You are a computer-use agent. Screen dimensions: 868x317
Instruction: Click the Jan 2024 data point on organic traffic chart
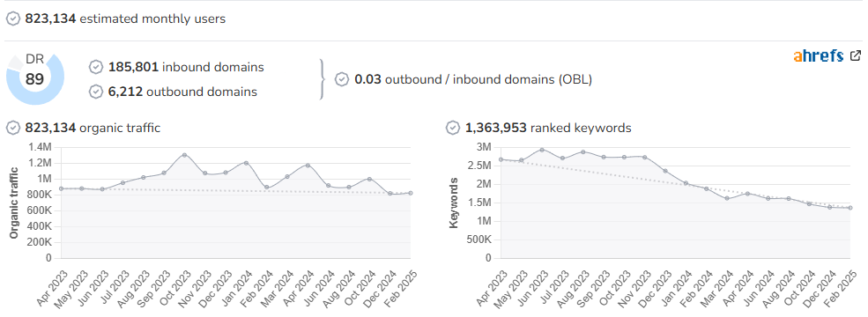pos(246,163)
